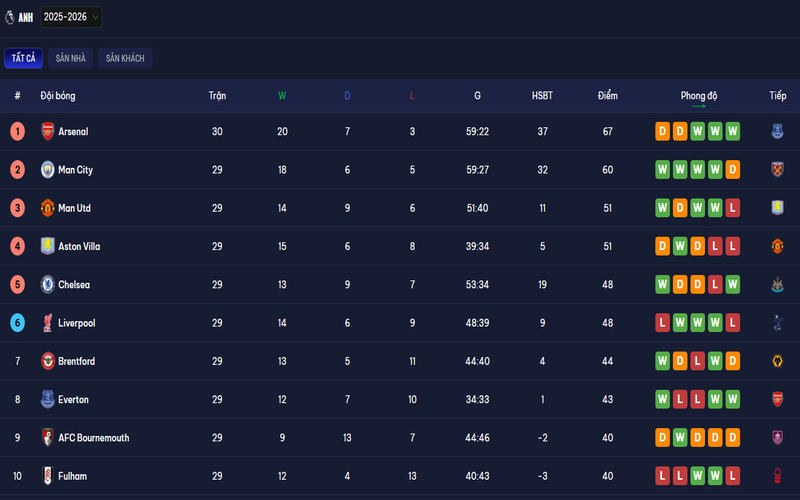The width and height of the screenshot is (800, 500).
Task: Click the rank 1 position badge
Action: click(x=17, y=131)
